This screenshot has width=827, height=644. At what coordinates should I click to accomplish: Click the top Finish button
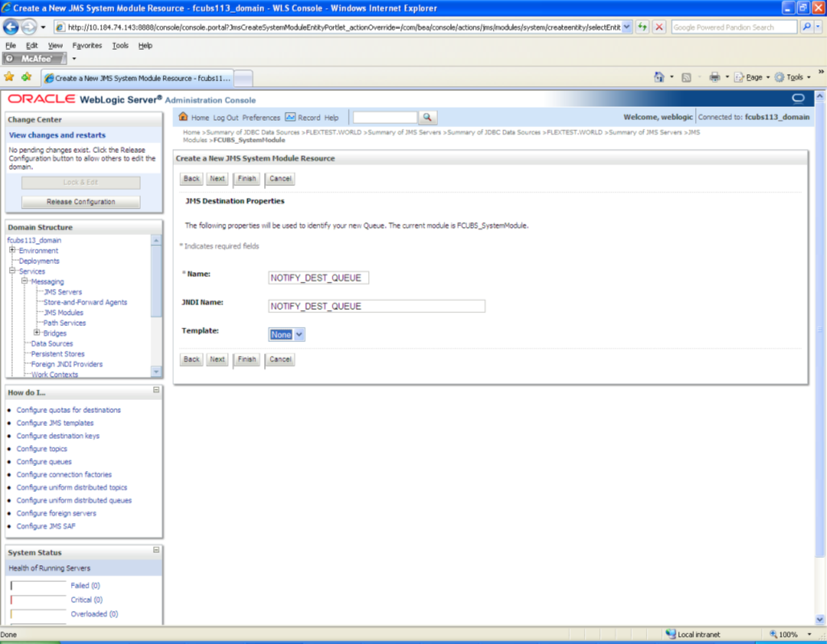click(246, 179)
